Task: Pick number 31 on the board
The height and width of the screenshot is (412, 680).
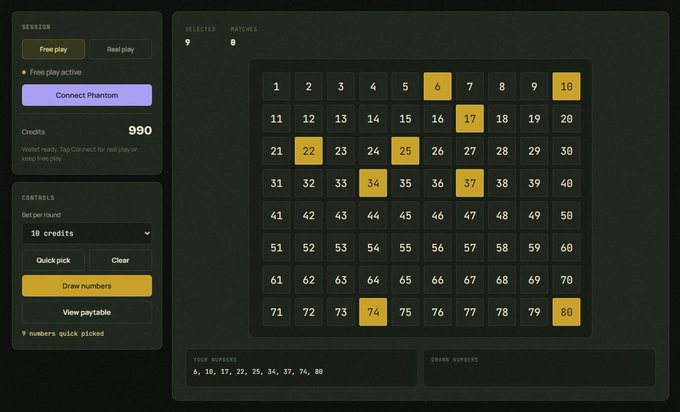Action: pos(277,183)
